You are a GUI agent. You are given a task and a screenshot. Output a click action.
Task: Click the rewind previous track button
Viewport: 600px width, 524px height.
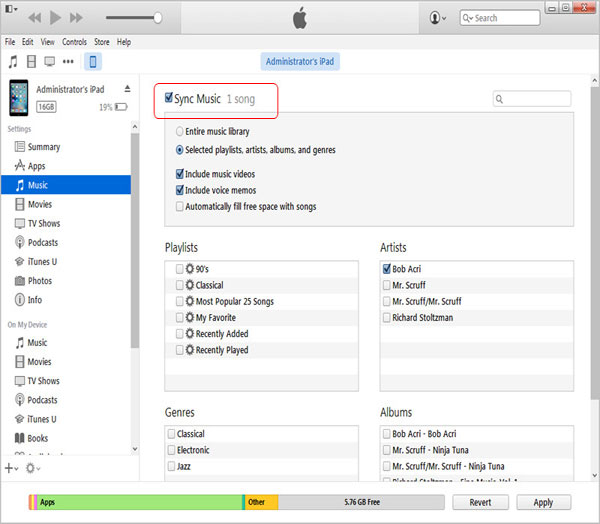click(x=35, y=18)
